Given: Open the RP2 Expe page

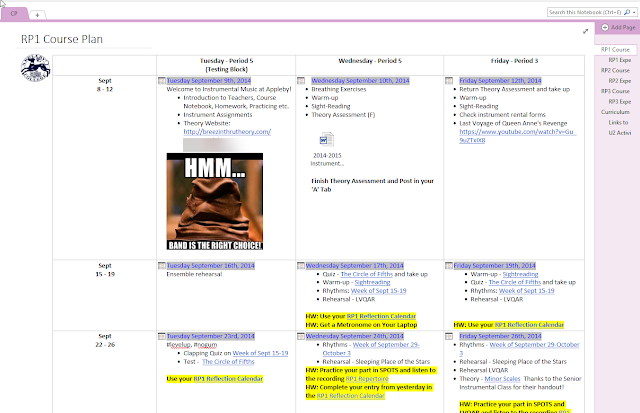Looking at the screenshot, I should (620, 81).
